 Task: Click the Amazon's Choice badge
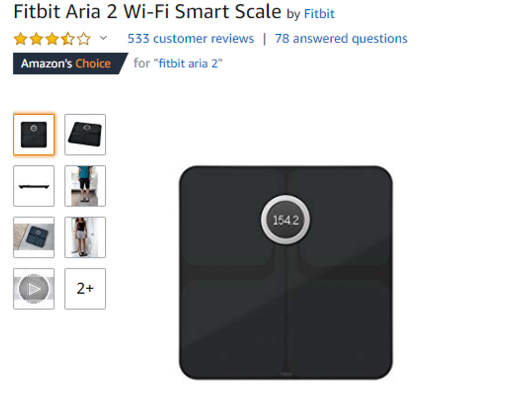point(70,64)
